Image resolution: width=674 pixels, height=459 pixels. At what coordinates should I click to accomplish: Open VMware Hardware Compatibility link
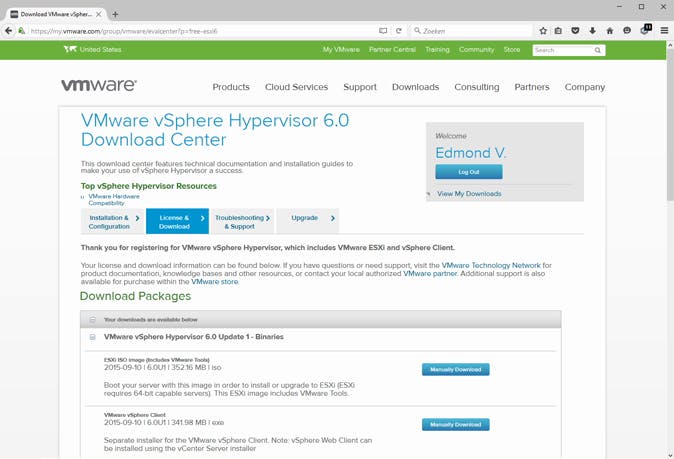114,199
